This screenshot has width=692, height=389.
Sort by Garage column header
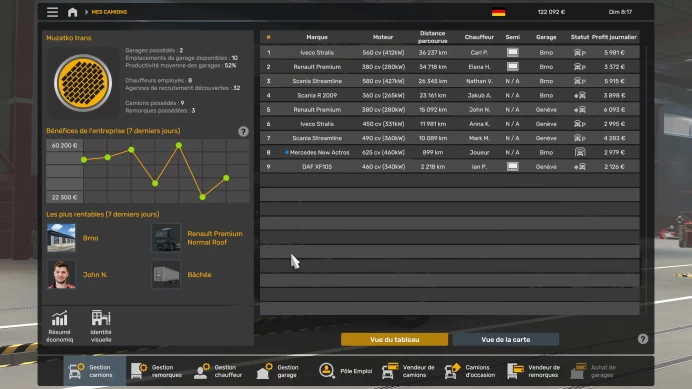click(x=546, y=37)
